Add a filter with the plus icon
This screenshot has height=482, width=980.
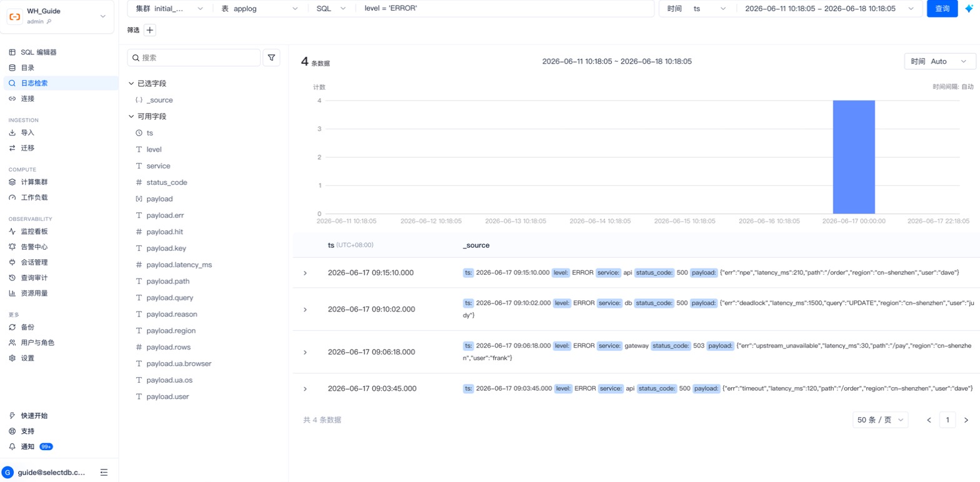click(x=150, y=30)
